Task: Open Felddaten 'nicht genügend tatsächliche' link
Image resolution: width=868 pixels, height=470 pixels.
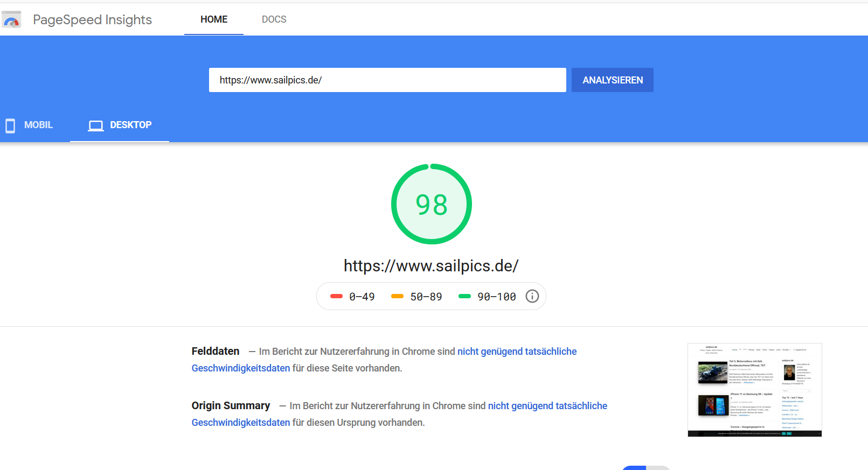Action: pyautogui.click(x=517, y=351)
